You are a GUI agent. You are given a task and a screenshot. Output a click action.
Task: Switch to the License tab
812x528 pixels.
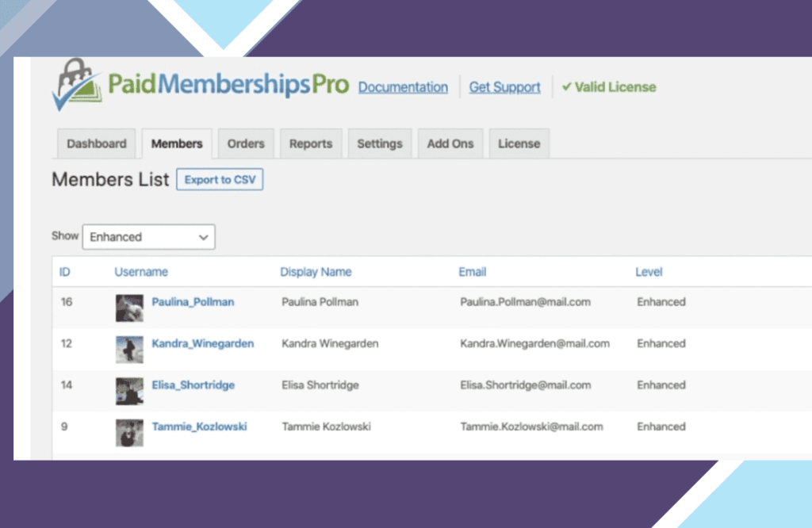[519, 143]
